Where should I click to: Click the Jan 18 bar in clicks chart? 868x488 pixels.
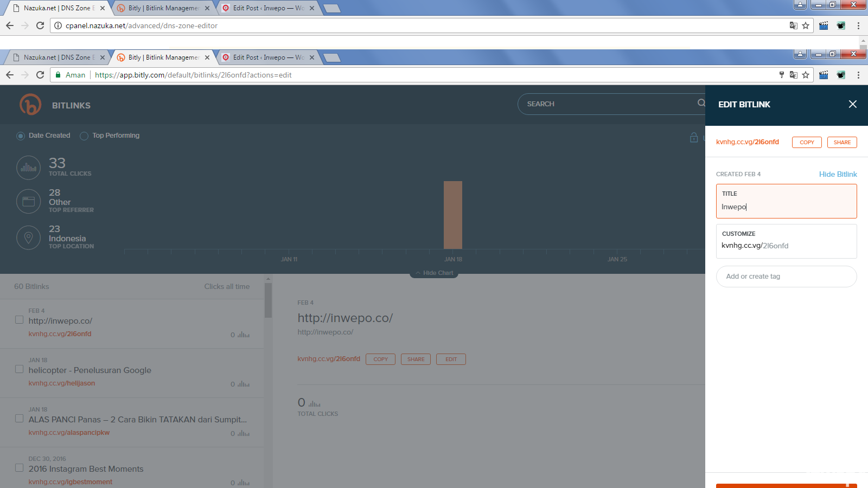coord(453,215)
